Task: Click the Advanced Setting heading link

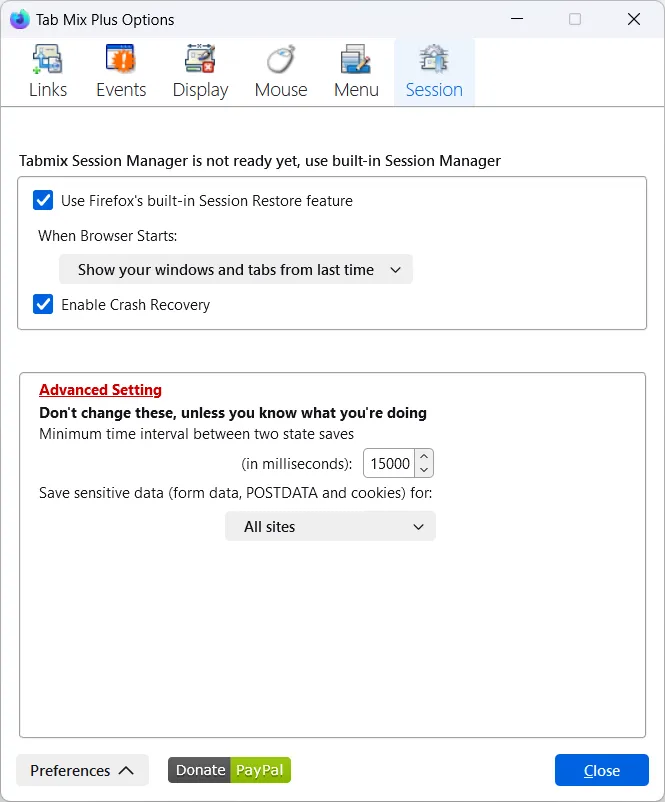Action: pos(100,390)
